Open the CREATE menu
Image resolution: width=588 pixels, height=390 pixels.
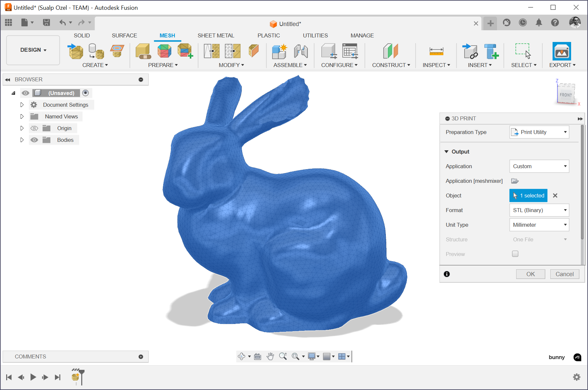click(95, 65)
